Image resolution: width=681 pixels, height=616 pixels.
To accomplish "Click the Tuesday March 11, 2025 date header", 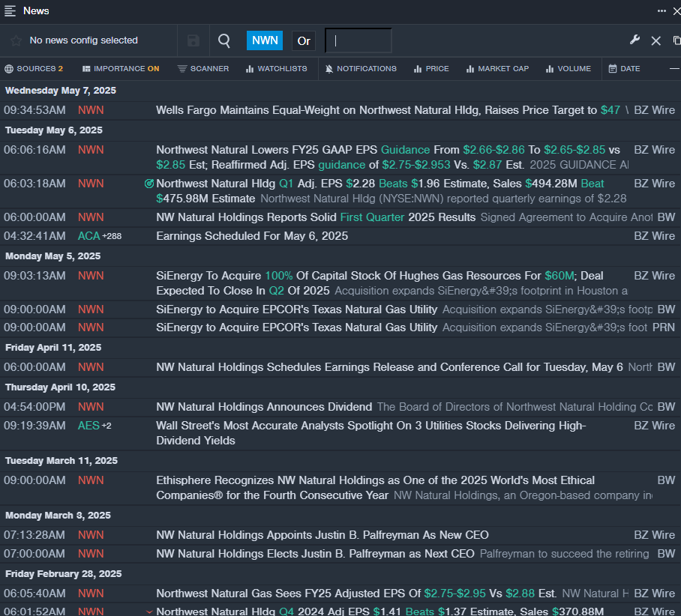I will 61,461.
